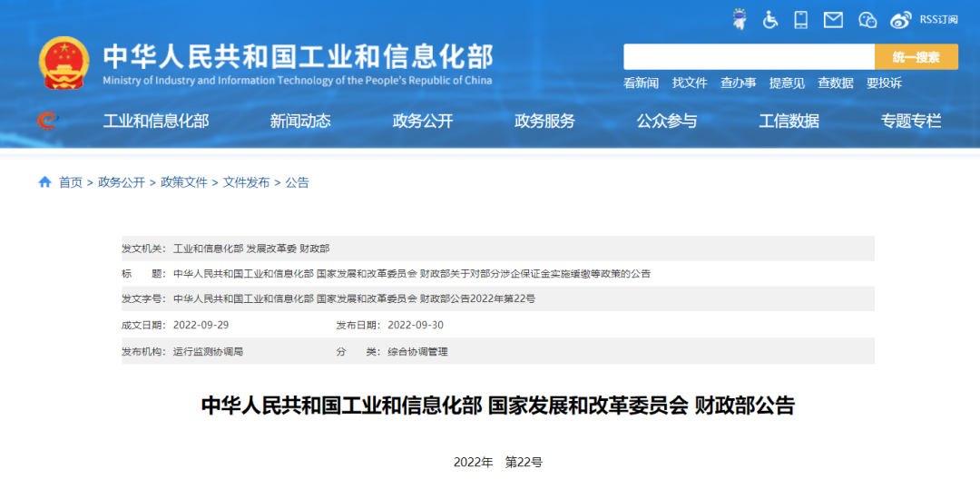Viewport: 980px width, 479px height.
Task: Click the national emblem logo
Action: pos(64,64)
